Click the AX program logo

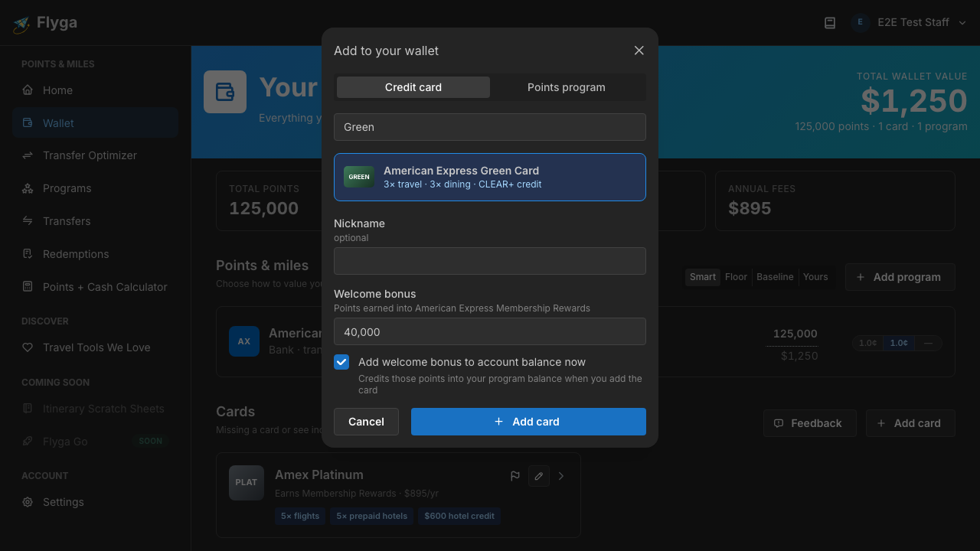pyautogui.click(x=244, y=341)
